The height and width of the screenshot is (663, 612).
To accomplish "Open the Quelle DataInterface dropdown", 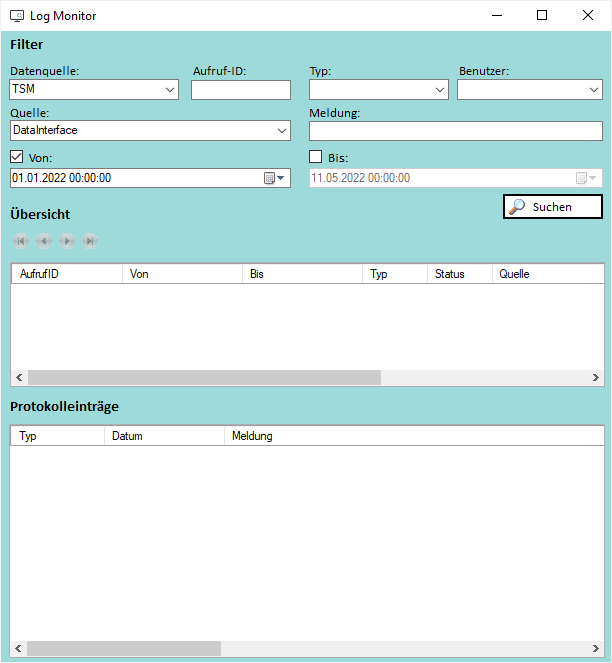I will click(281, 131).
